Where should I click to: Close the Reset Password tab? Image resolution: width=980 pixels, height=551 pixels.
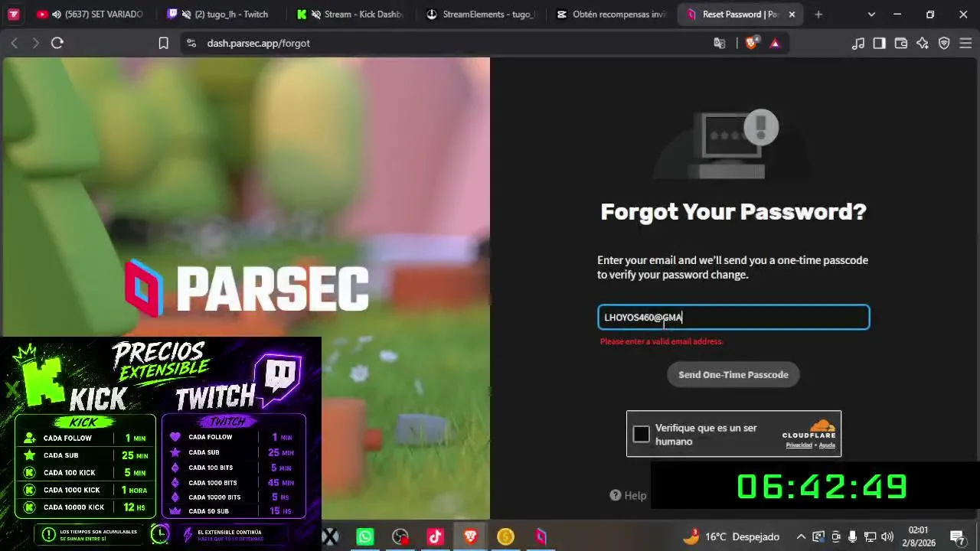792,15
